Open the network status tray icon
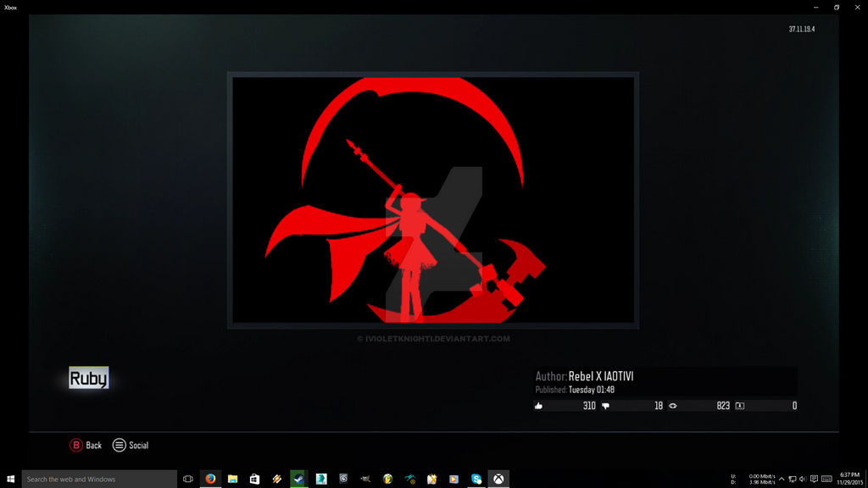This screenshot has width=868, height=488. pos(793,480)
